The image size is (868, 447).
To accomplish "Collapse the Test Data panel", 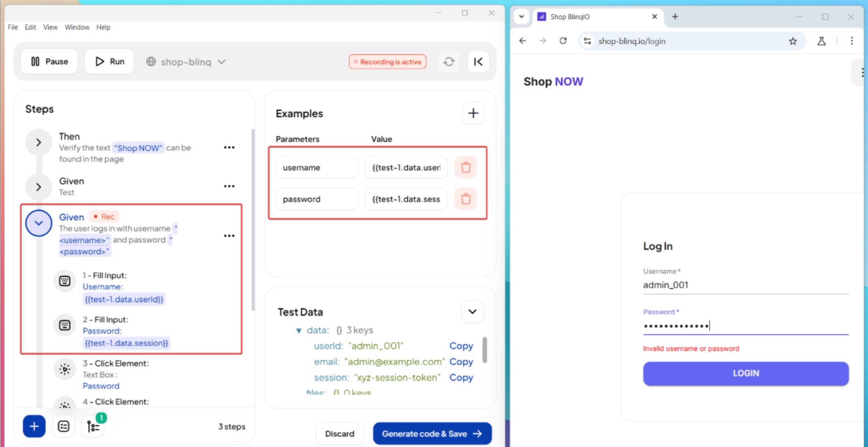I will (472, 312).
